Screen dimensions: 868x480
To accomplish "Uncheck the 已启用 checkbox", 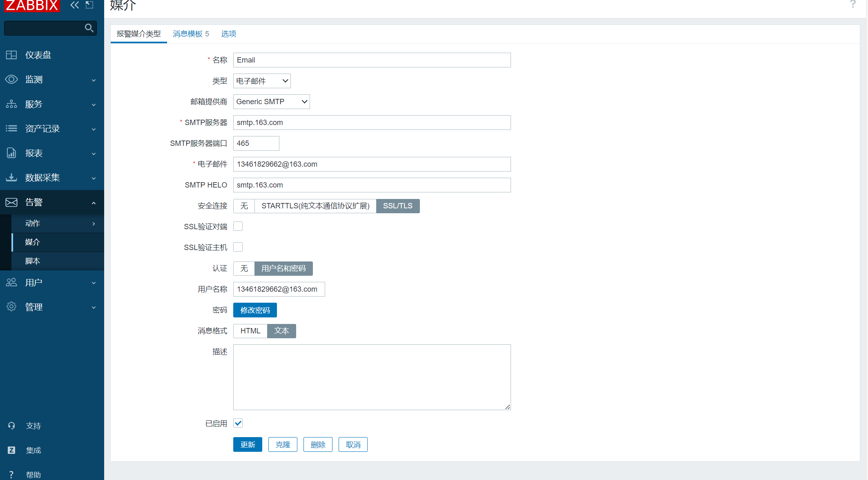I will tap(238, 423).
